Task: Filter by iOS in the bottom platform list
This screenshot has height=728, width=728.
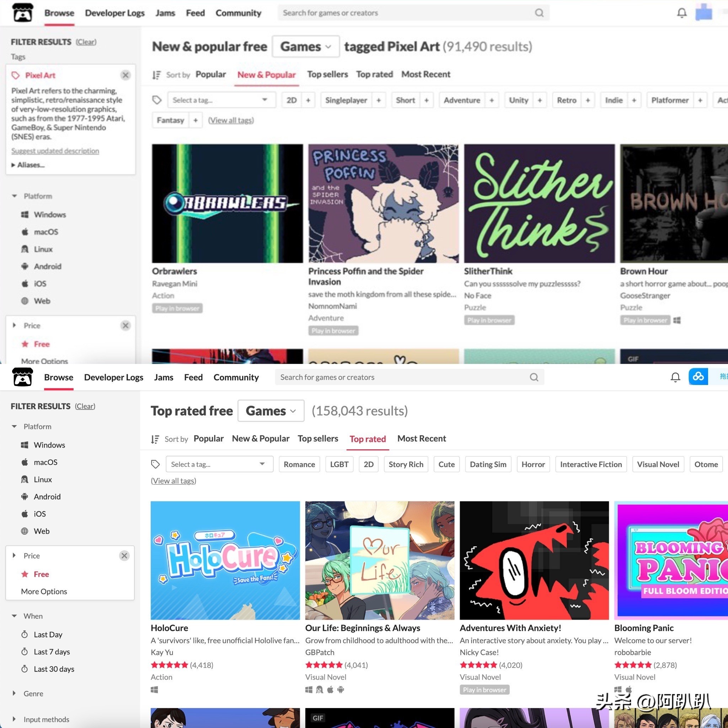Action: point(33,514)
